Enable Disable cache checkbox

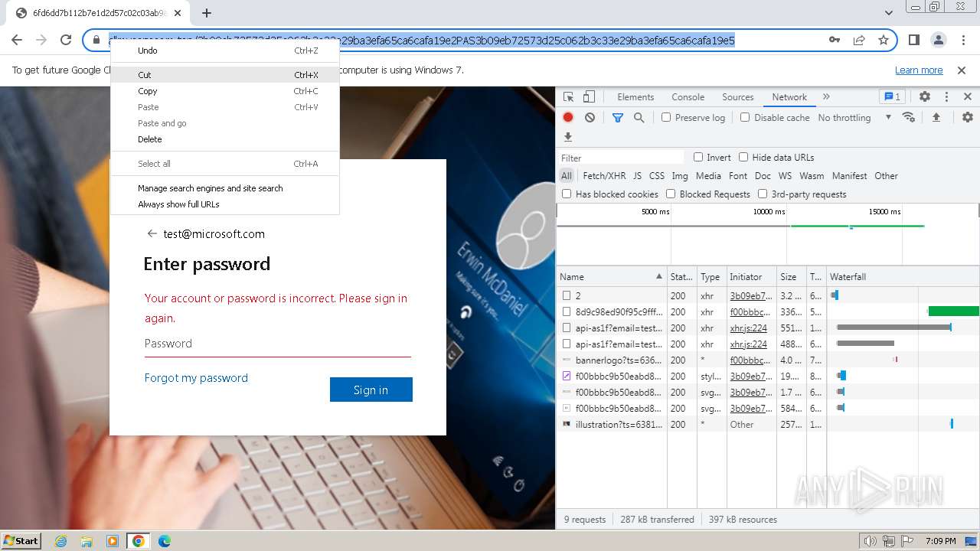point(745,118)
